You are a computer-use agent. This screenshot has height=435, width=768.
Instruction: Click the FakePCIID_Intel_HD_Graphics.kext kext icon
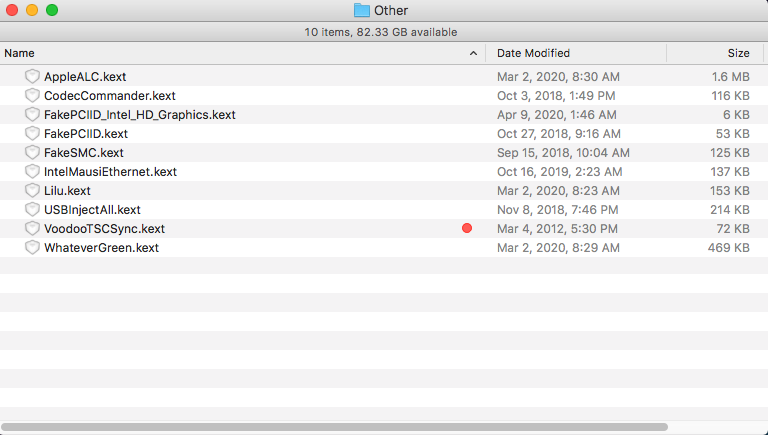pyautogui.click(x=32, y=115)
